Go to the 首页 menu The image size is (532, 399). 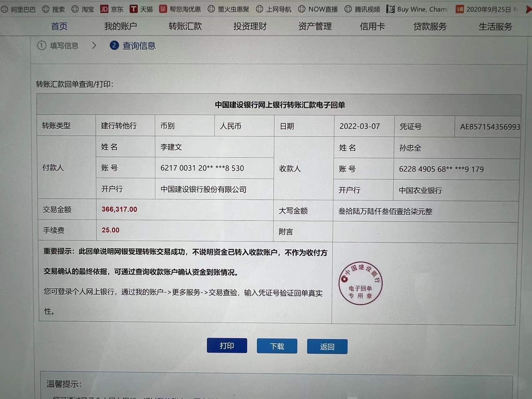click(59, 26)
